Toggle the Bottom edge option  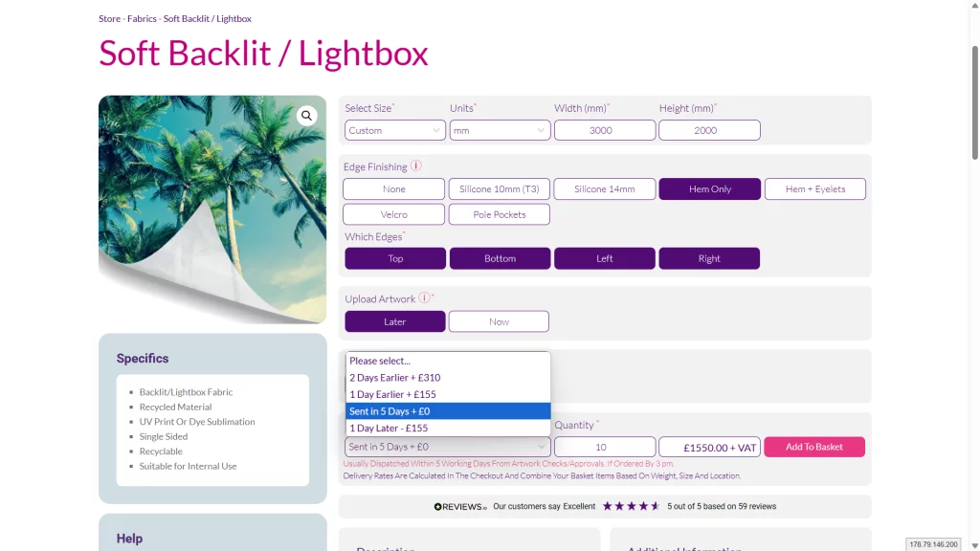pyautogui.click(x=500, y=258)
